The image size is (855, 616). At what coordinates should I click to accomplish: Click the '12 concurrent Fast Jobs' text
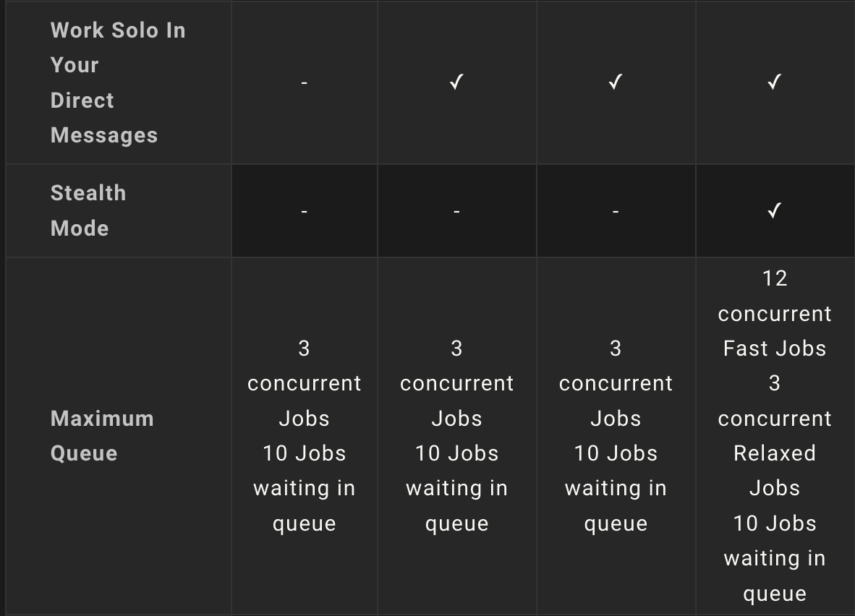click(x=775, y=313)
